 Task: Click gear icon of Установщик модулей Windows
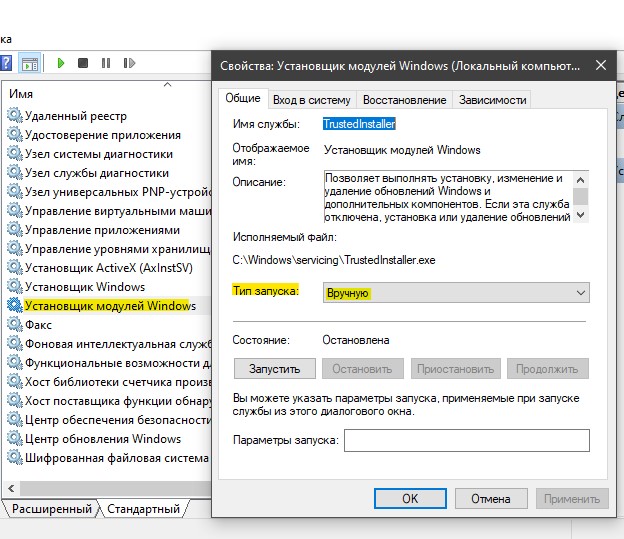[x=15, y=305]
